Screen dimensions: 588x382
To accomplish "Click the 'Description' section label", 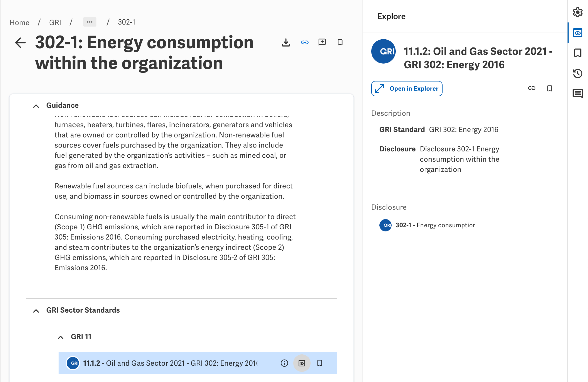I will coord(391,113).
